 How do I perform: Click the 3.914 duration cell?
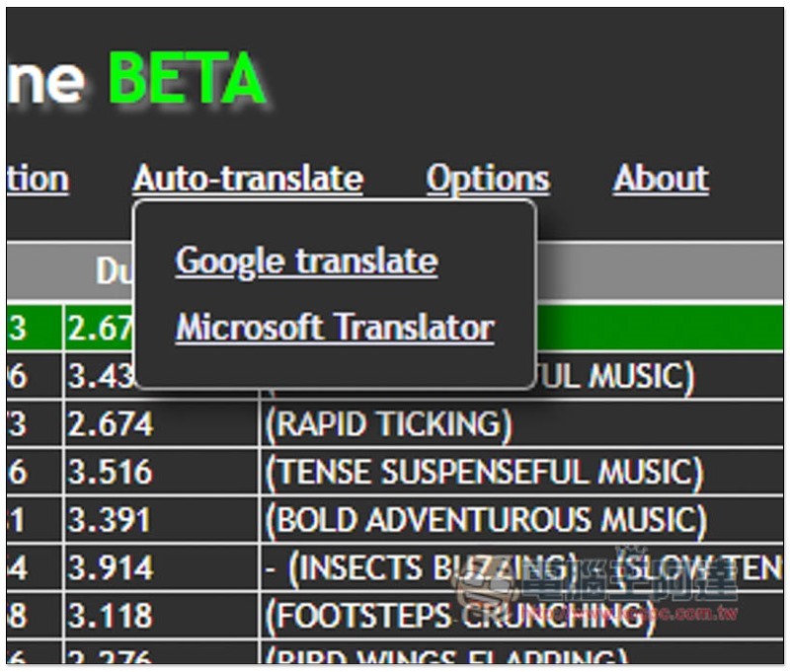pos(110,567)
